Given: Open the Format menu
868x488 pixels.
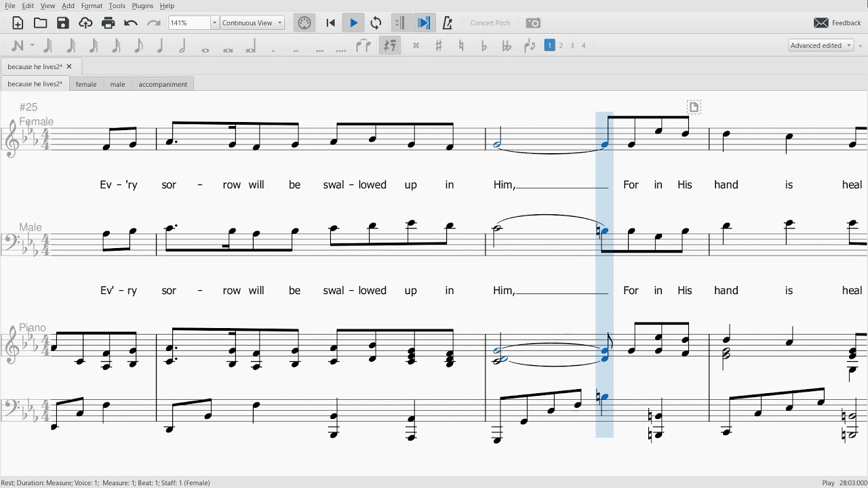Looking at the screenshot, I should coord(92,5).
